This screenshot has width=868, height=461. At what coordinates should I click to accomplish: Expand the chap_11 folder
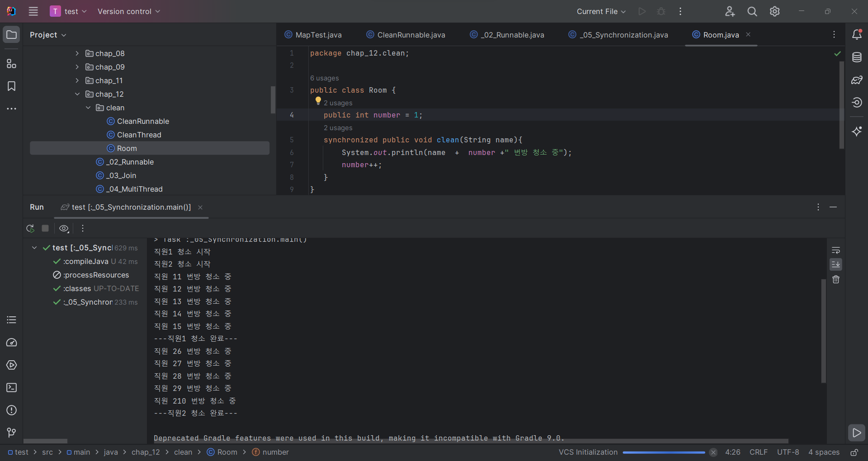coord(77,80)
